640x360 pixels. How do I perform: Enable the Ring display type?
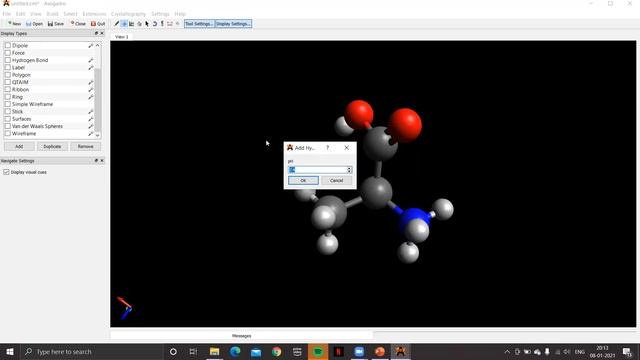tap(8, 97)
